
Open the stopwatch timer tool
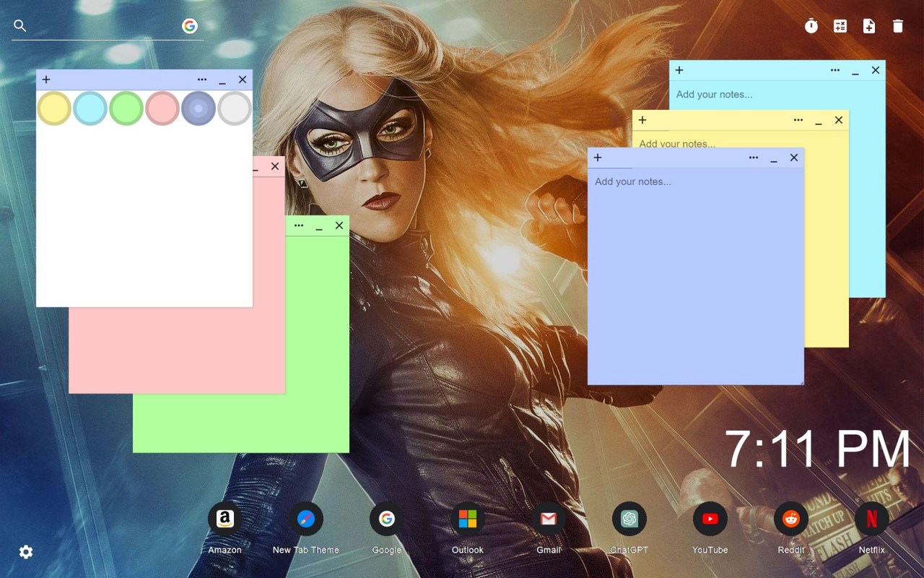coord(811,26)
